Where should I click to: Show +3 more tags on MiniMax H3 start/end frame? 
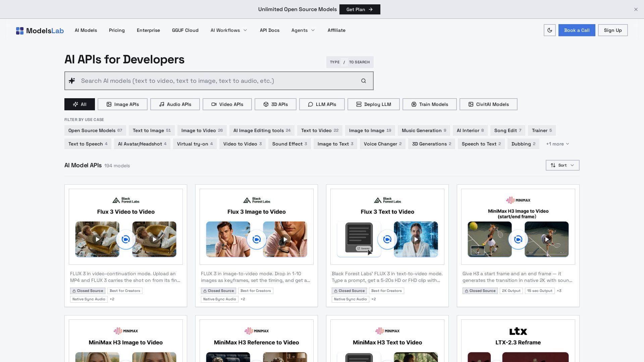point(559,291)
